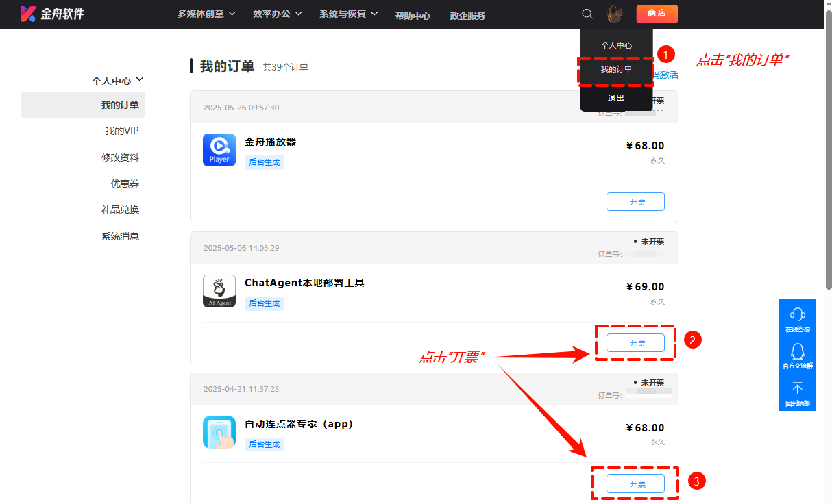This screenshot has height=504, width=832.
Task: Click the user avatar picture
Action: pyautogui.click(x=615, y=14)
